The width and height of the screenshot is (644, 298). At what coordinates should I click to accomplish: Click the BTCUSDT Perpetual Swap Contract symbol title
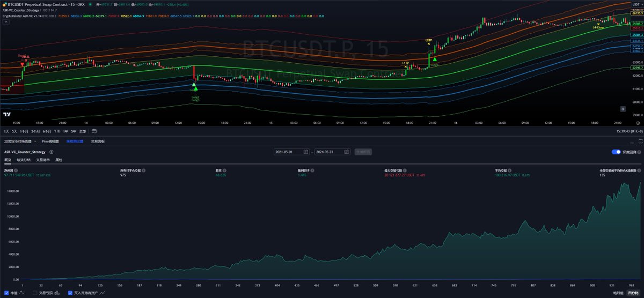(38, 4)
